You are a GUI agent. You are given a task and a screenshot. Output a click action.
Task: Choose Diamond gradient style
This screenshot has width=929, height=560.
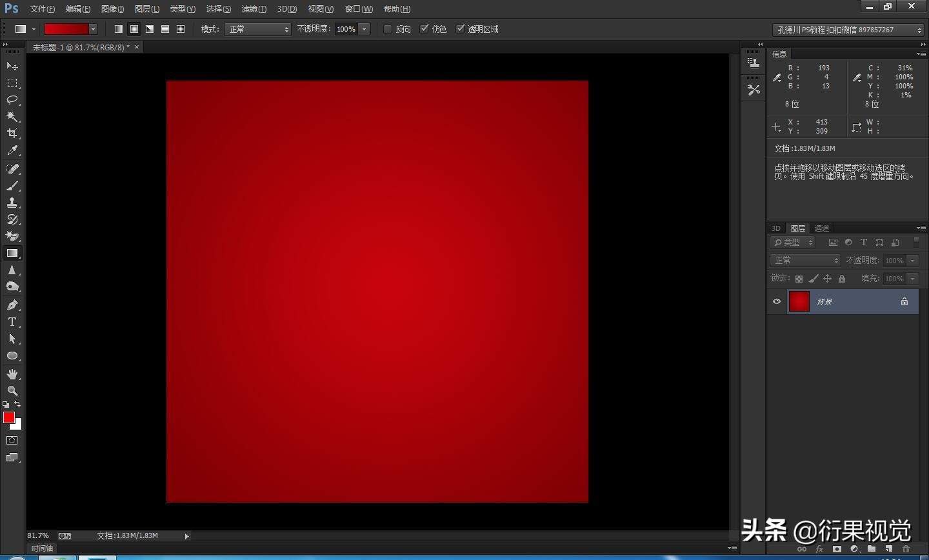tap(181, 29)
